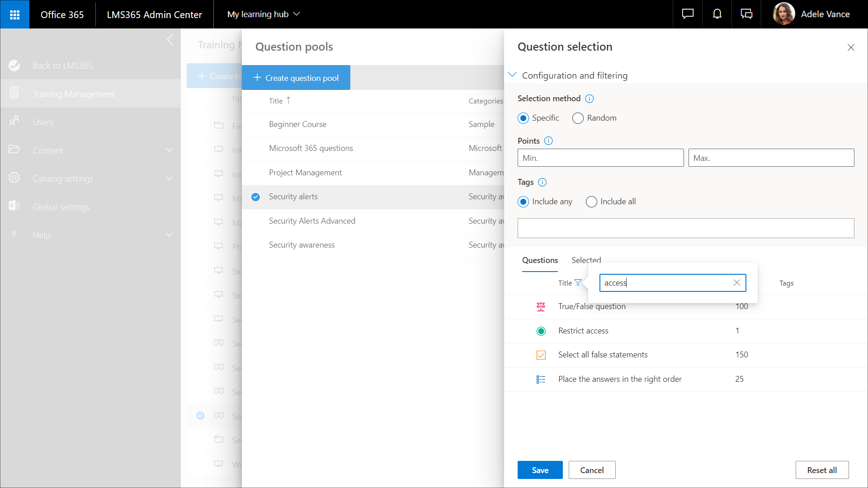Switch to the Selected tab
868x488 pixels.
click(x=586, y=260)
